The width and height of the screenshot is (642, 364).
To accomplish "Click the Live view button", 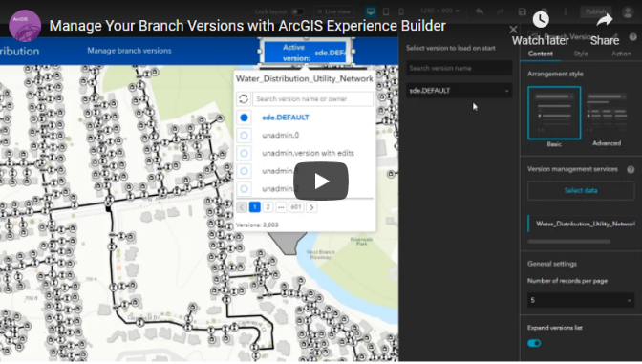I will (x=333, y=11).
